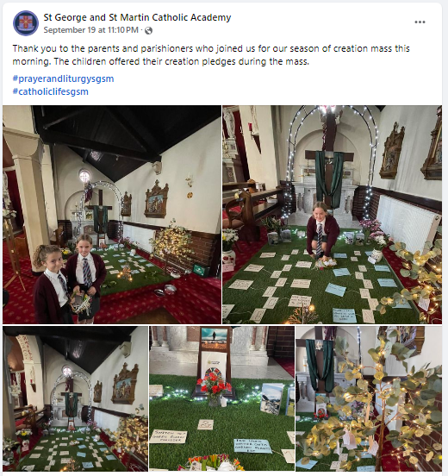Click the framed picture above red flowers
This screenshot has width=448, height=476.
[215, 339]
